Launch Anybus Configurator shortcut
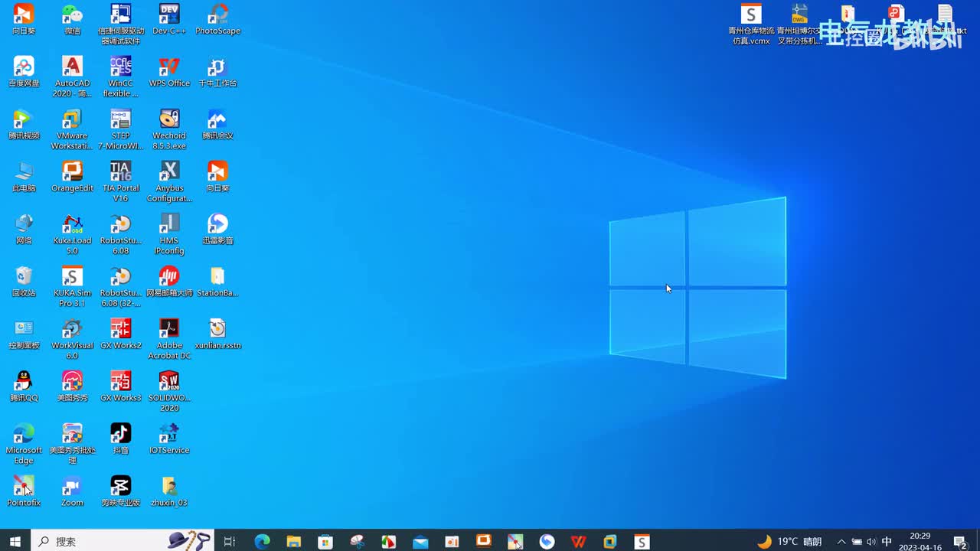The height and width of the screenshot is (551, 980). (x=169, y=181)
